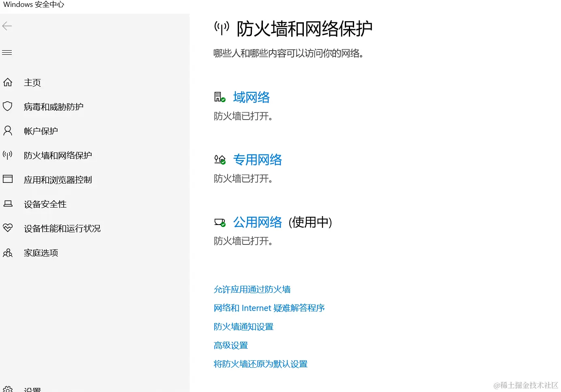This screenshot has height=392, width=561.
Task: Click the 防火墙和网络保护 signal icon
Action: coord(8,155)
